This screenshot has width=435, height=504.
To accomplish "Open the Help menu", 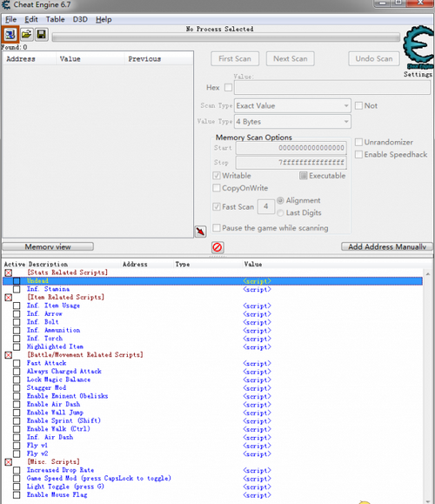I will pyautogui.click(x=104, y=19).
